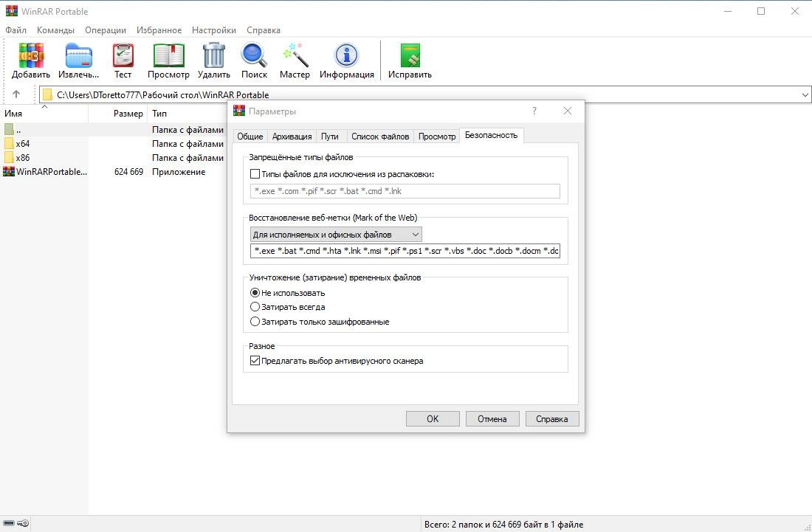The image size is (812, 532).
Task: Open the Mark of the Web dropdown
Action: coord(336,235)
